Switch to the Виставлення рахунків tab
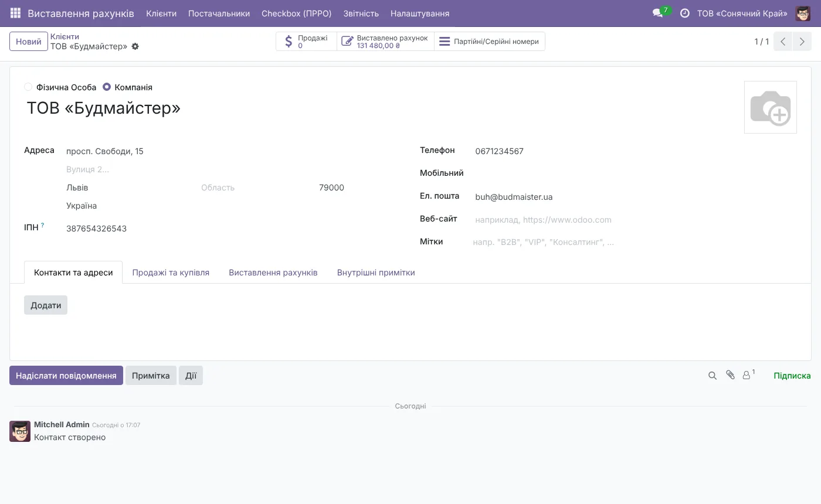The image size is (821, 504). 273,273
